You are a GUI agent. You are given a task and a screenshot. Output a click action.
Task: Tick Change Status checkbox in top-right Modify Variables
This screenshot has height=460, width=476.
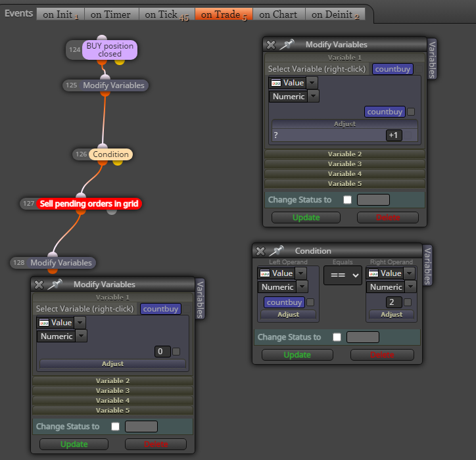[x=347, y=200]
